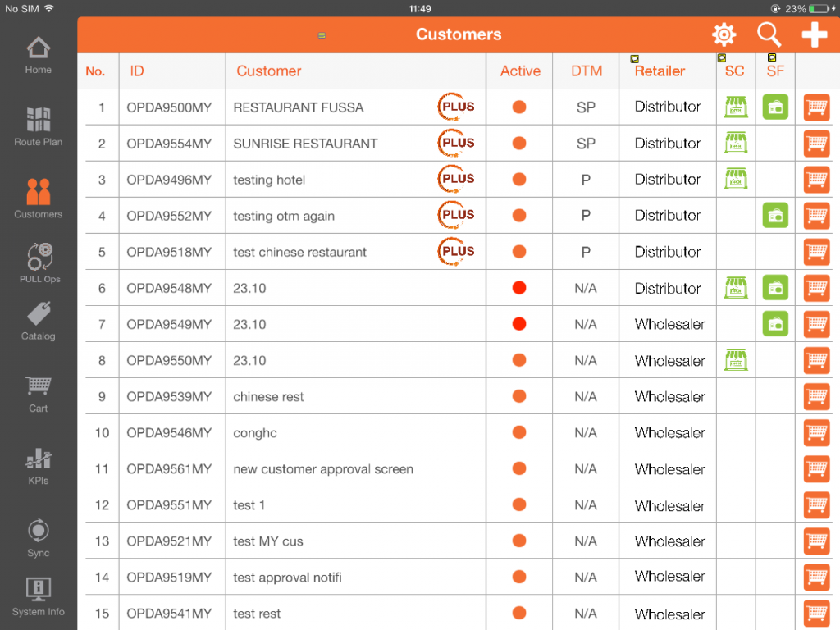
Task: Toggle active dot for chinese rest
Action: coord(519,396)
